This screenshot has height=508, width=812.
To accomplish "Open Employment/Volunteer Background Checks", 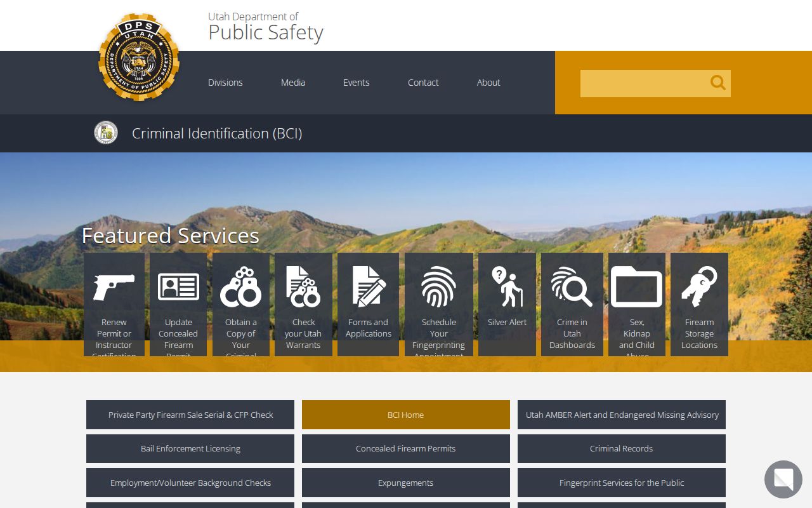I will tap(190, 483).
